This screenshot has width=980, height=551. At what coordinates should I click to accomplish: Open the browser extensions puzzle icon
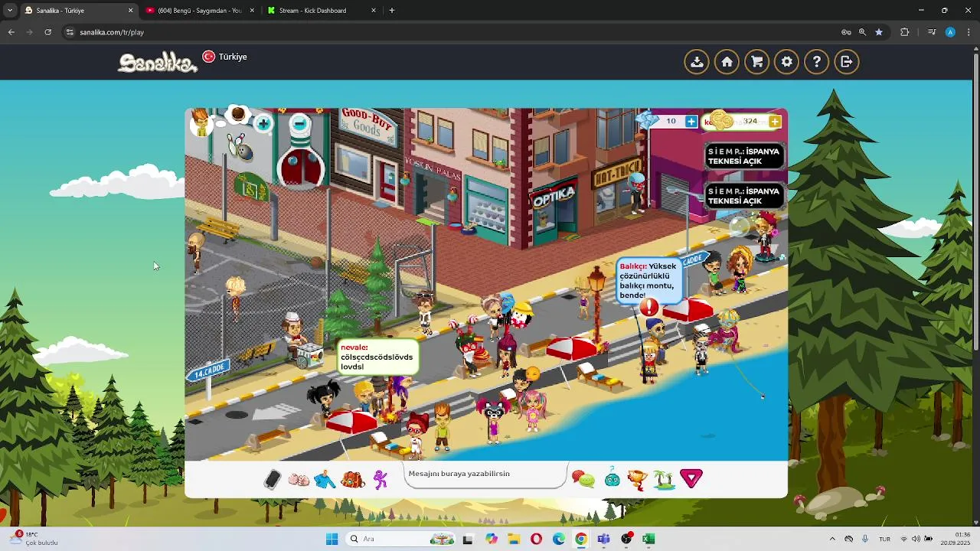[905, 32]
